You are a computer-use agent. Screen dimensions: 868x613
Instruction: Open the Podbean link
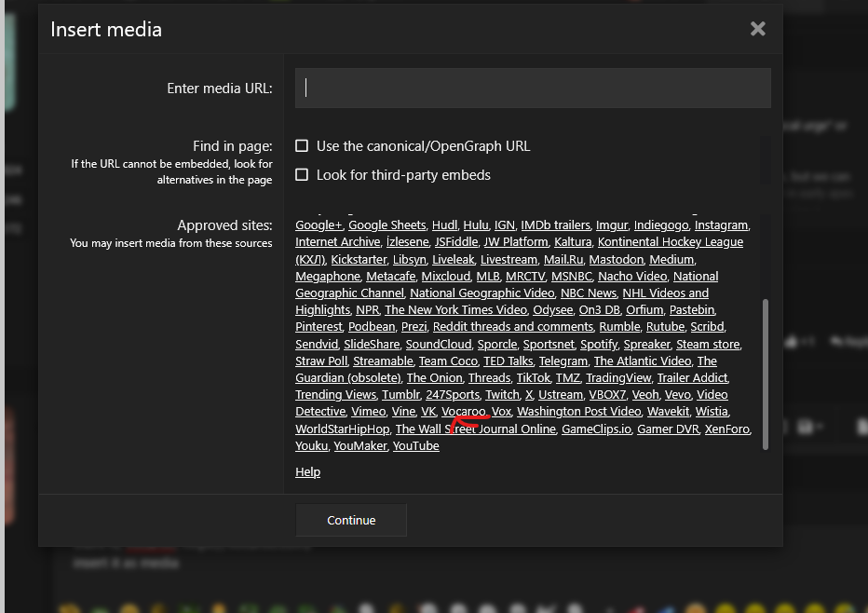(372, 327)
